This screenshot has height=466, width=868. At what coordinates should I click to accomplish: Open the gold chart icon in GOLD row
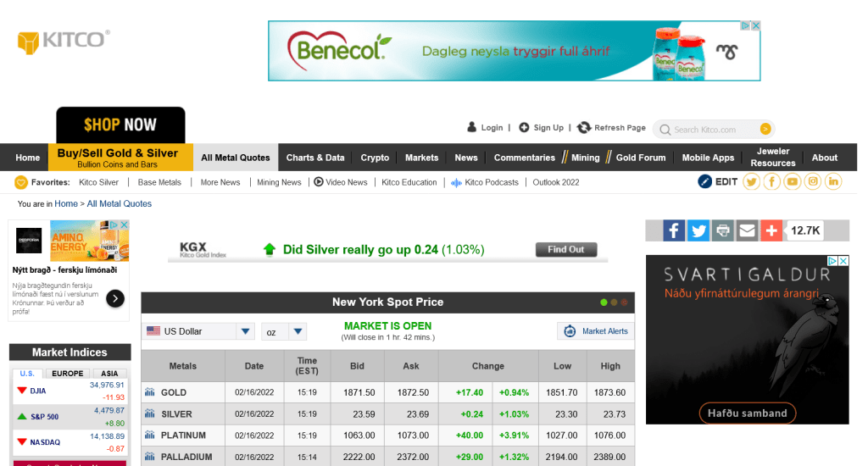click(x=150, y=392)
